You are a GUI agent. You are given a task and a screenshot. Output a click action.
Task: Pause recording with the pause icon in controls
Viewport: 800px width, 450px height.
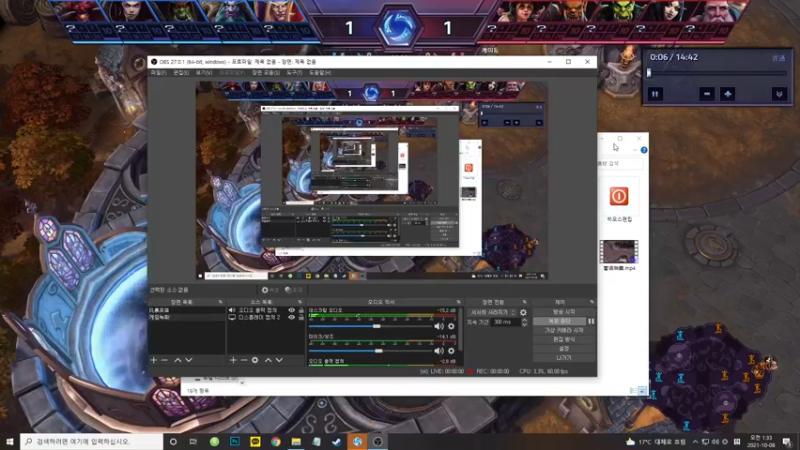(591, 321)
